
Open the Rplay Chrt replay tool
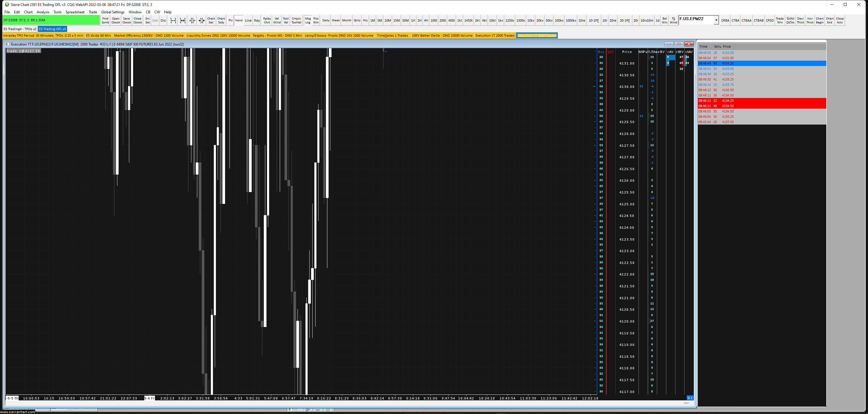point(267,20)
